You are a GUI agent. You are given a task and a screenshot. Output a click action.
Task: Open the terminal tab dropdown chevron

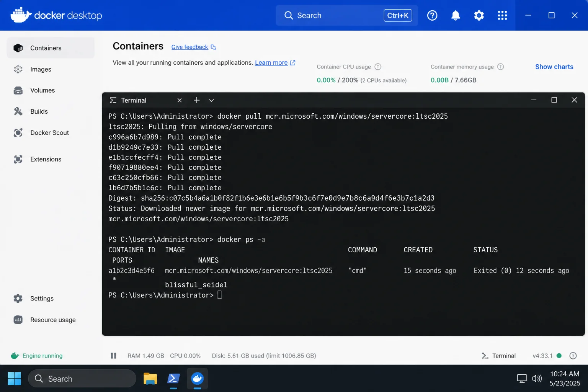point(211,100)
